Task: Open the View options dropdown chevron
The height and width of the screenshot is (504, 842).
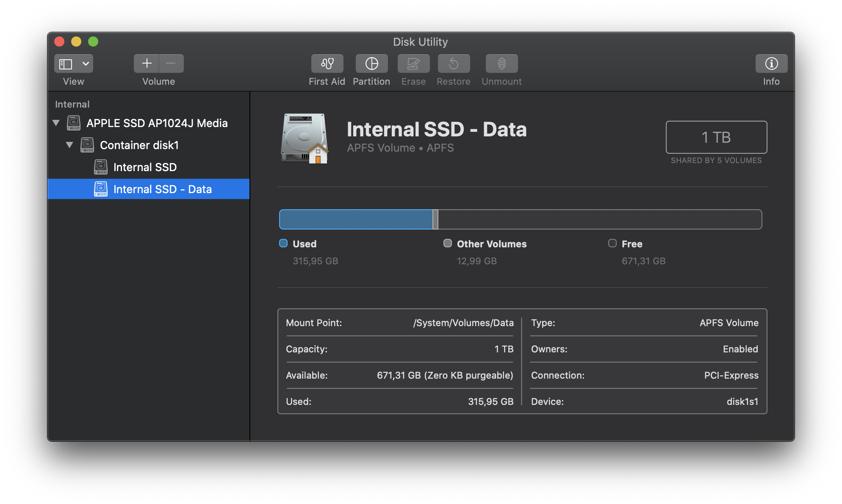Action: (86, 64)
